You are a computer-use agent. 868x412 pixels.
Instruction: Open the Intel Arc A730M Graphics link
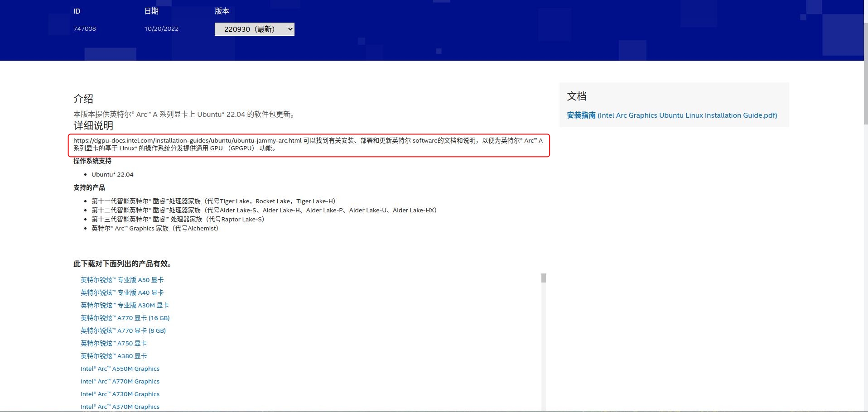point(120,394)
